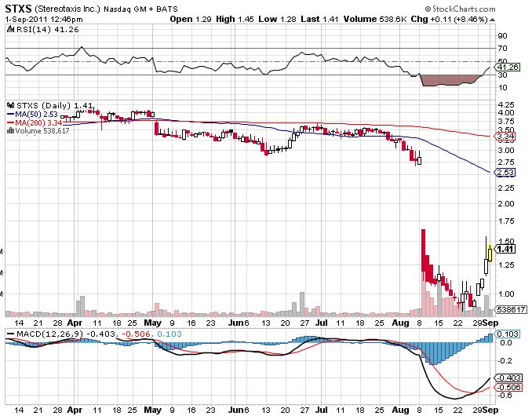The width and height of the screenshot is (532, 416).
Task: Click the 70 level on RSI axis
Action: click(502, 49)
